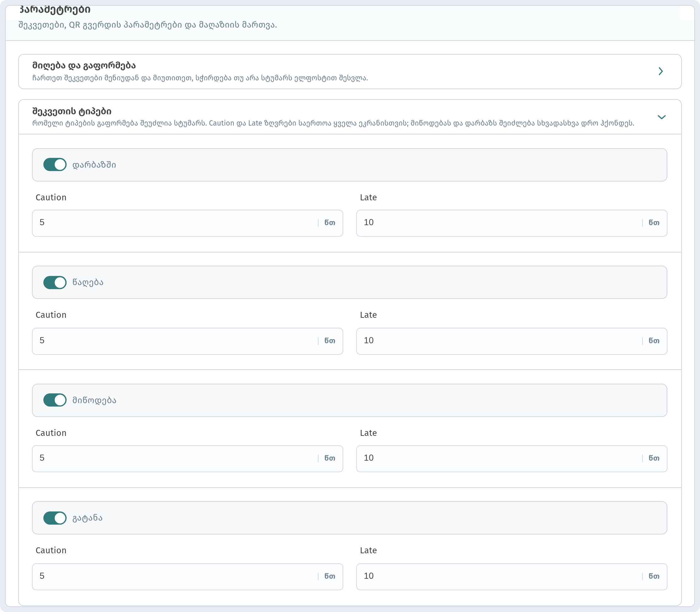Screen dimensions: 700x612
Task: Toggle the გატანა order type
Action: click(x=55, y=518)
